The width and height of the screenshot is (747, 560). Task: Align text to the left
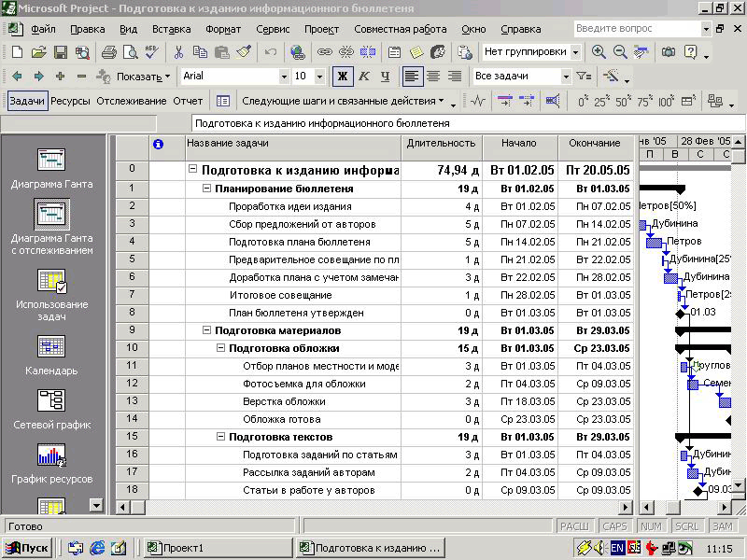(412, 77)
